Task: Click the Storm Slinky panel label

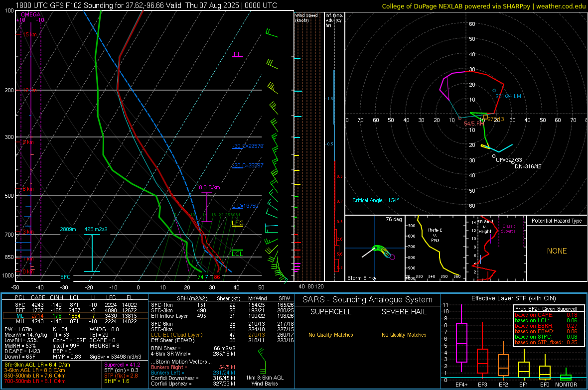Action: pyautogui.click(x=361, y=278)
